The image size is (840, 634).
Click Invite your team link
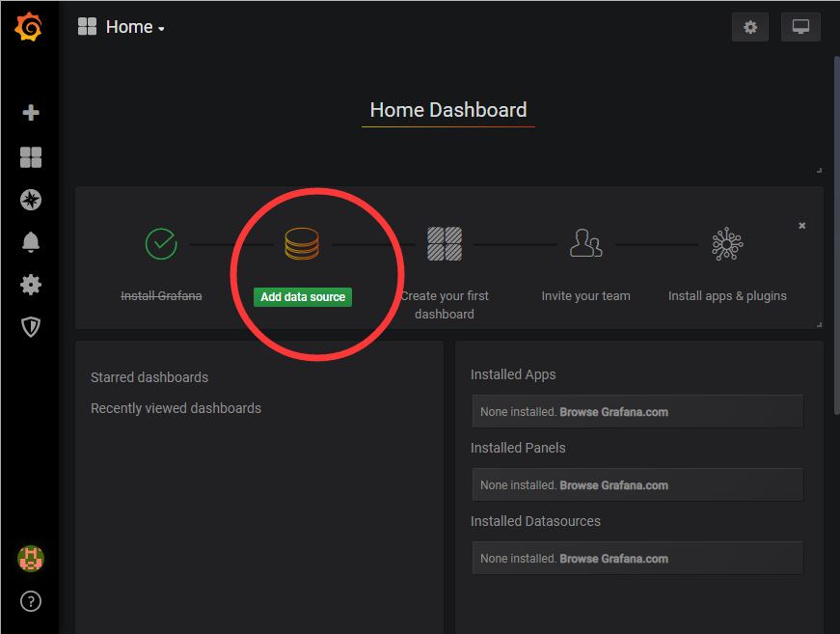click(586, 296)
